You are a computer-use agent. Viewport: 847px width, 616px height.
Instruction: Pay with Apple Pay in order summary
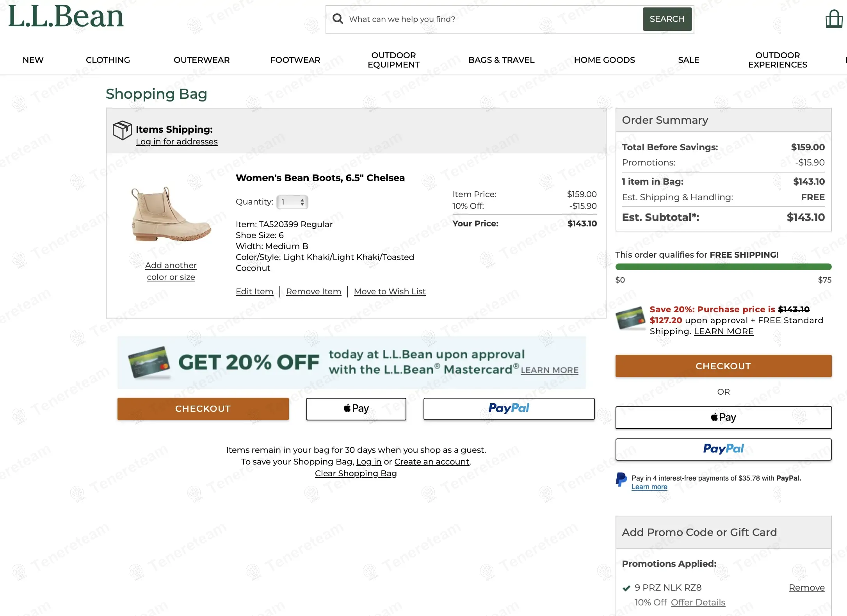tap(723, 417)
